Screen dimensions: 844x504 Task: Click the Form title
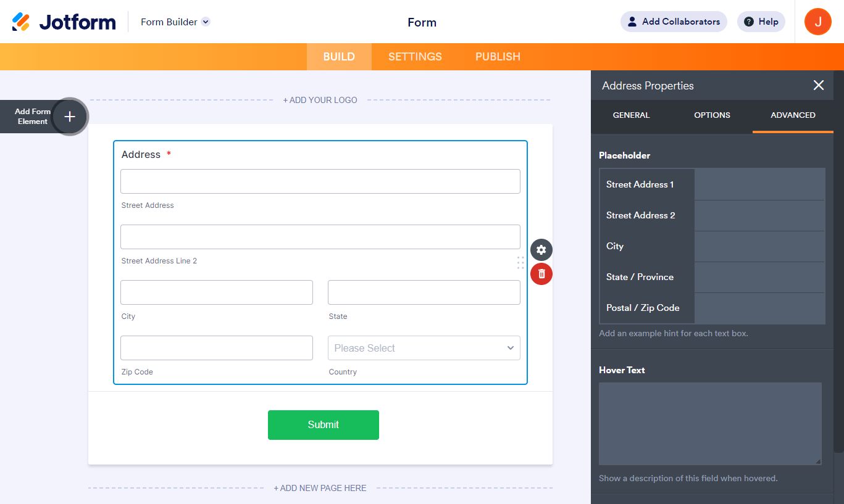pos(422,22)
